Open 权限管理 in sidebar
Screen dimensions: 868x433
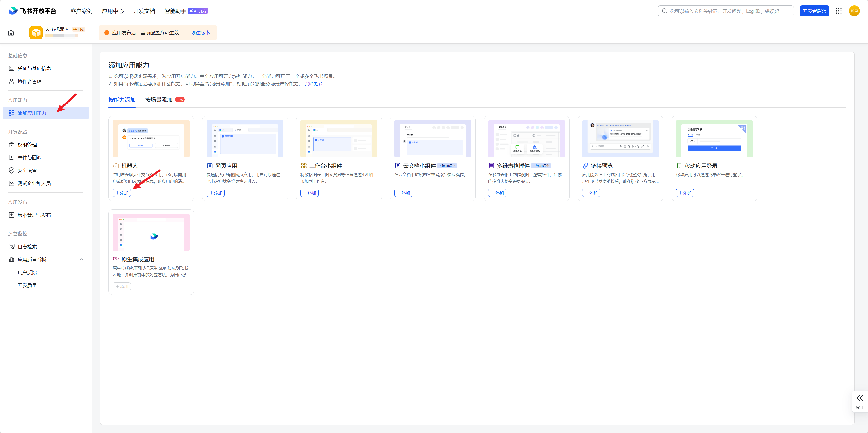coord(27,145)
